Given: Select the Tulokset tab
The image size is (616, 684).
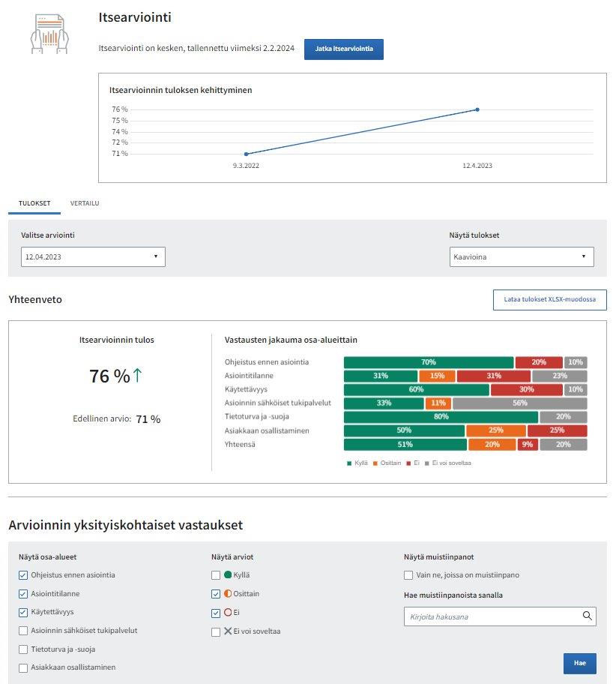Looking at the screenshot, I should point(34,203).
